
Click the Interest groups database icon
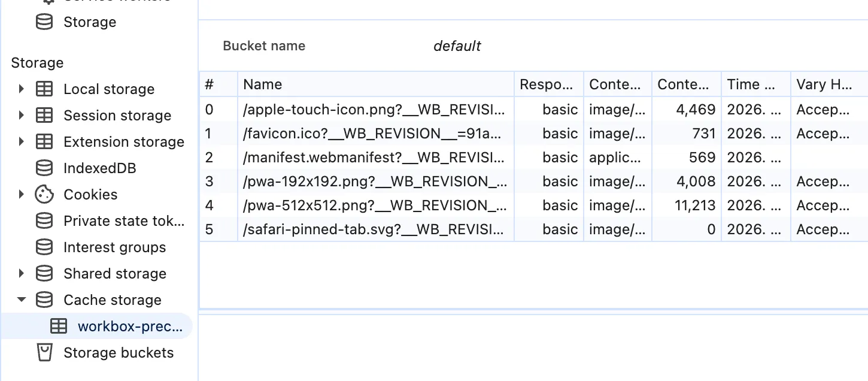[44, 247]
